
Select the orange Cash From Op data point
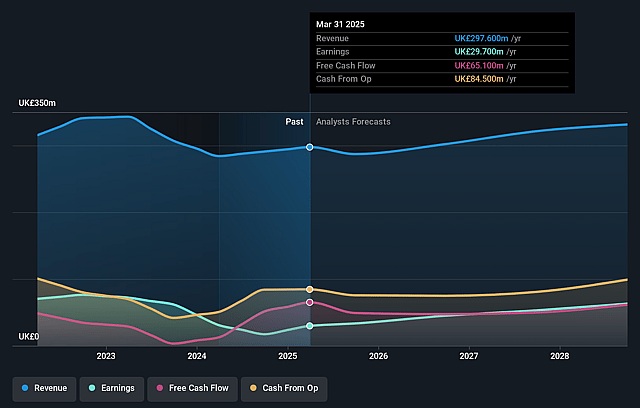coord(310,289)
